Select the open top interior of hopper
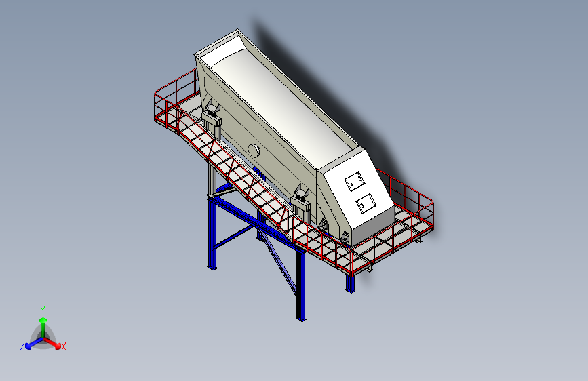588x381 pixels. click(x=281, y=105)
